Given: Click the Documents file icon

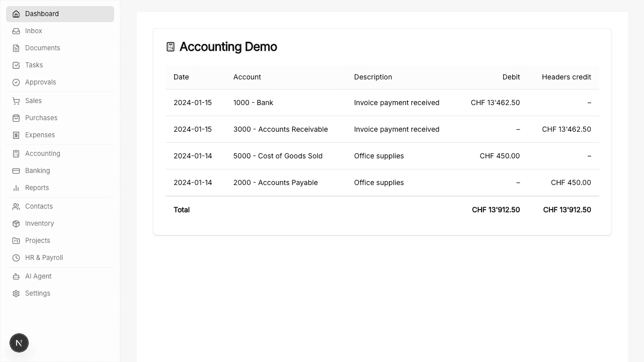Looking at the screenshot, I should [x=16, y=48].
